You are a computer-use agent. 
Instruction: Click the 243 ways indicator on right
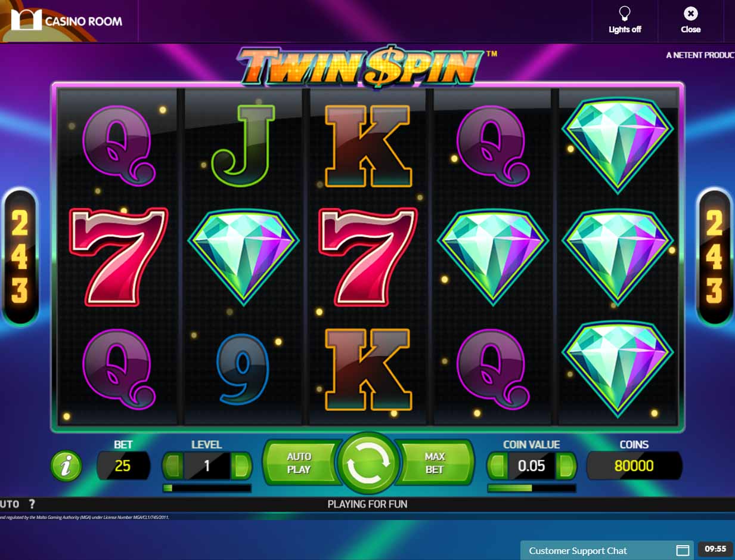[x=714, y=256]
